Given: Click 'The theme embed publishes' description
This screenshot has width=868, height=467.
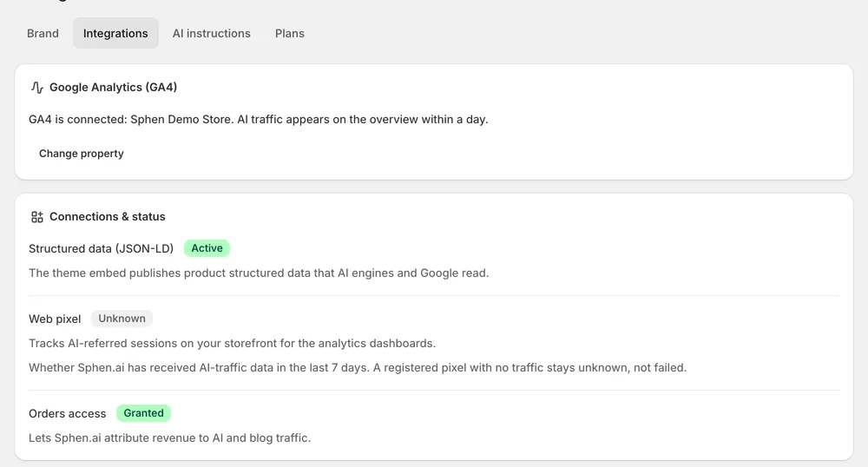Looking at the screenshot, I should (259, 273).
